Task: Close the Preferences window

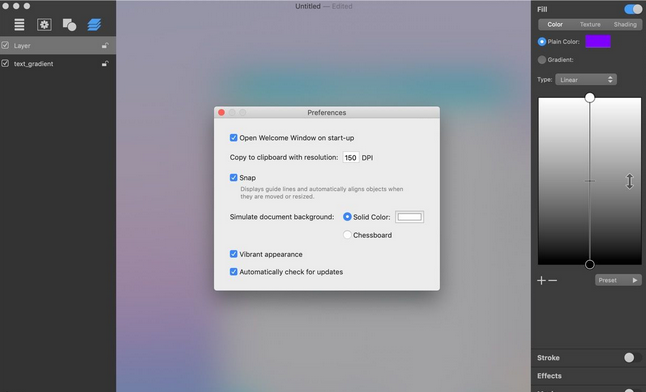Action: [221, 112]
